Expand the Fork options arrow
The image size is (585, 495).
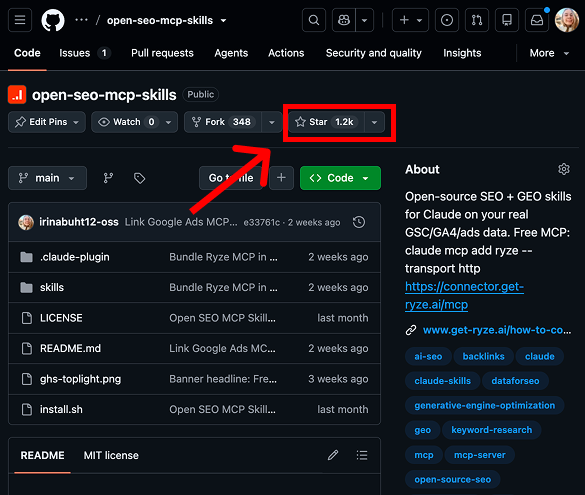pyautogui.click(x=272, y=122)
